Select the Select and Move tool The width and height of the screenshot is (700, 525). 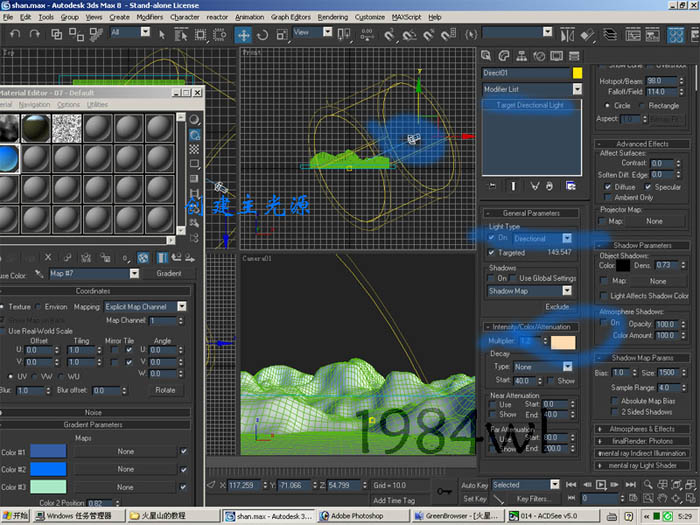[x=243, y=35]
